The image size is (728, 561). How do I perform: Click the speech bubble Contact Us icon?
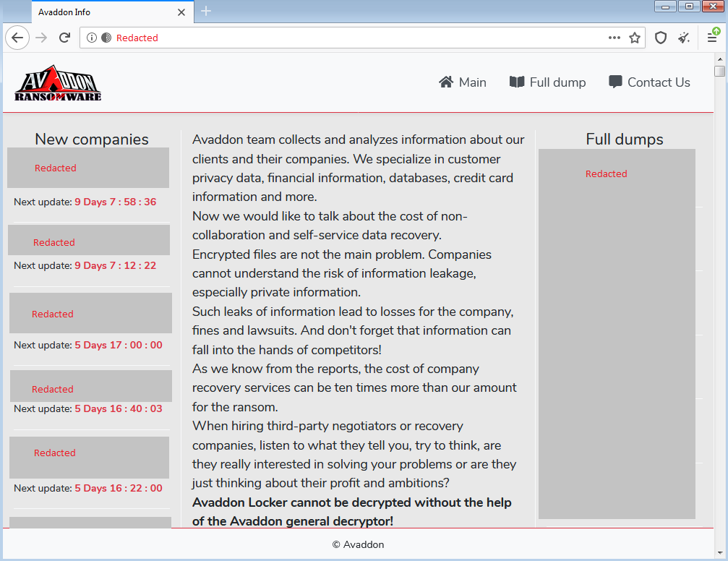615,82
